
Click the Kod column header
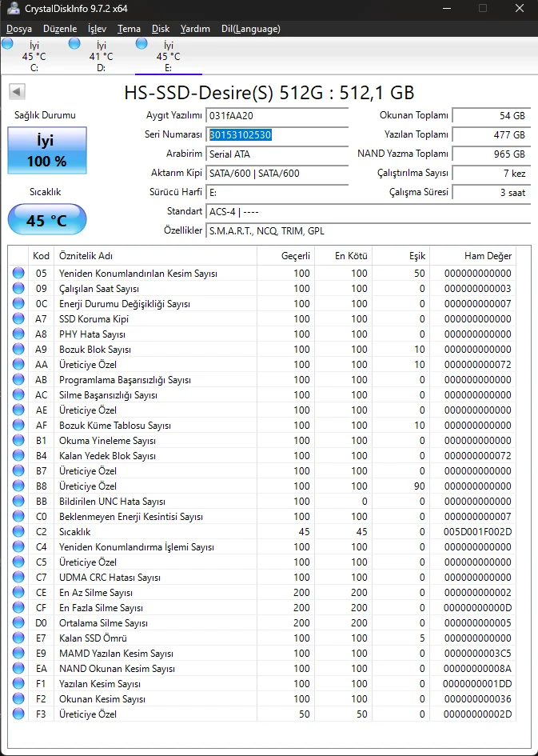pyautogui.click(x=42, y=256)
